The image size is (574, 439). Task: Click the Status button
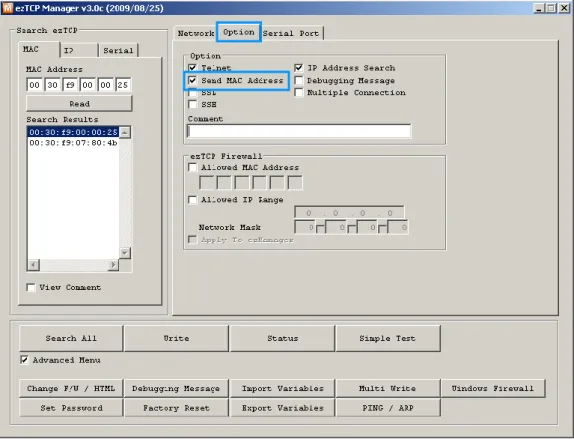282,338
